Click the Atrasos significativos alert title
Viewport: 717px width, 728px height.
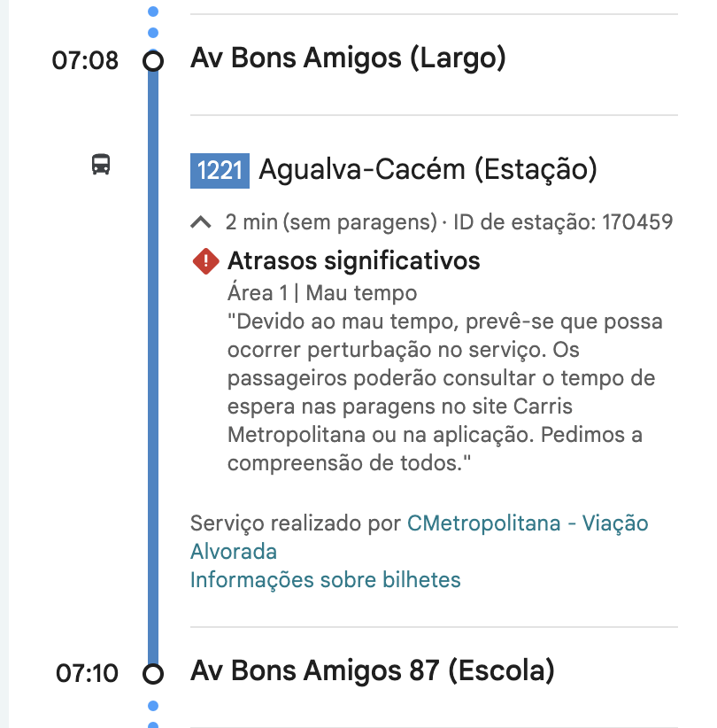point(353,260)
